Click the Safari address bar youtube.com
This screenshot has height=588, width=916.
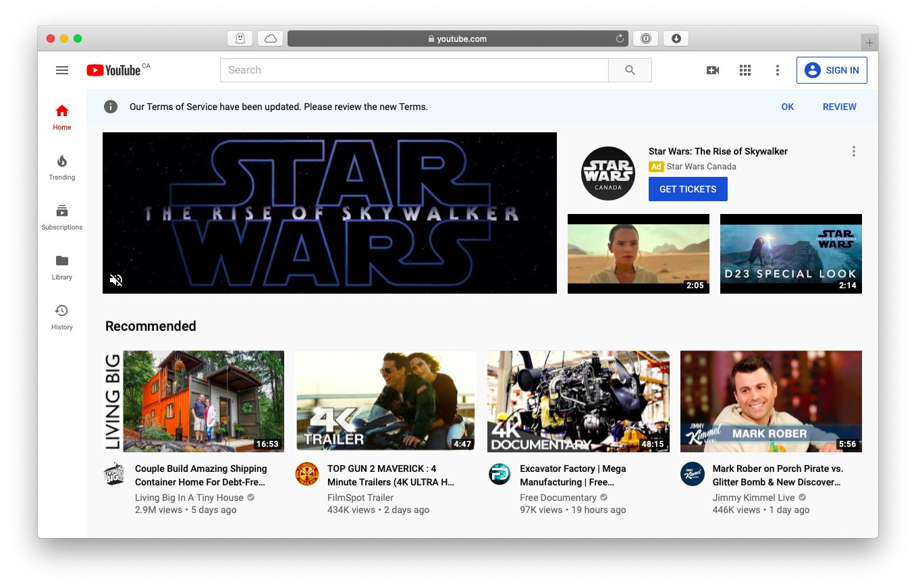[x=458, y=38]
